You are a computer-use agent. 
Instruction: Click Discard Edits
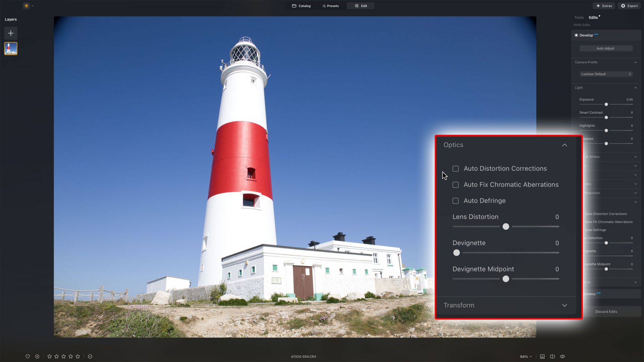(x=606, y=311)
